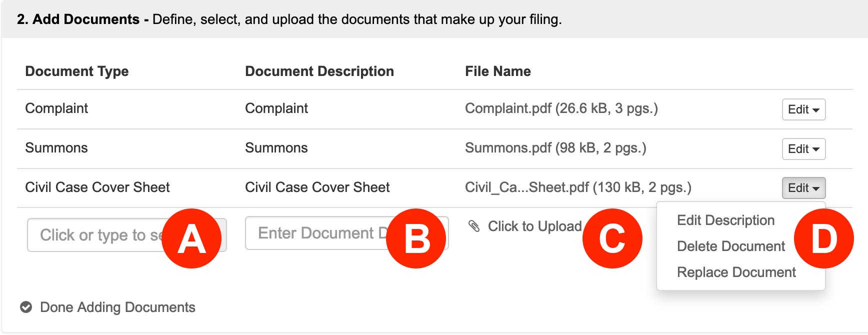Focus the Enter Document Description field

coord(346,233)
